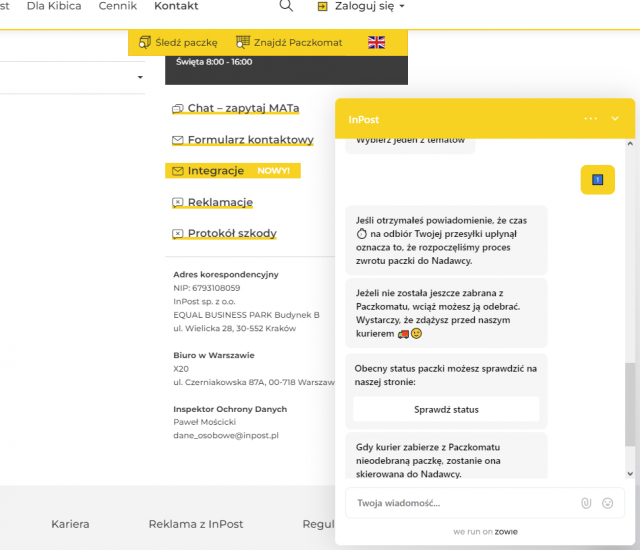Select the Kontakt menu item

pos(176,6)
